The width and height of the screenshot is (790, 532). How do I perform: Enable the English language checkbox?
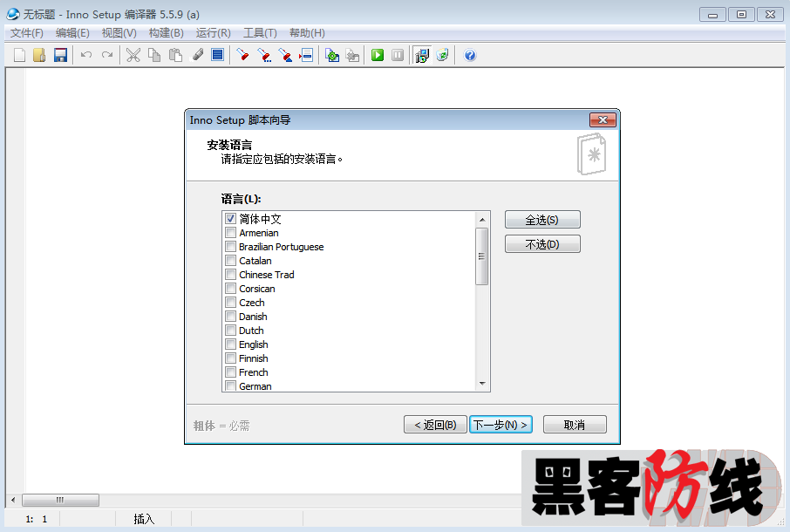point(231,344)
